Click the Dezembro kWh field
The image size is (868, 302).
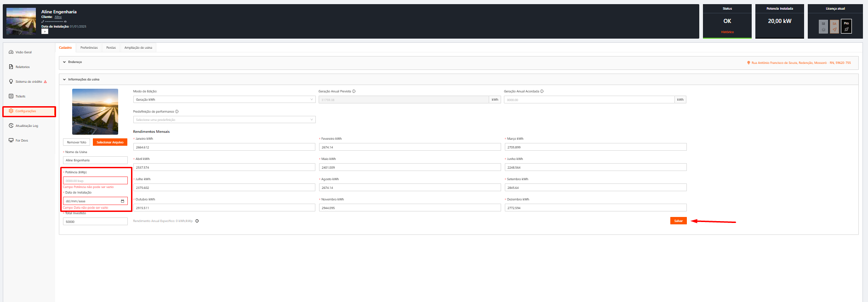596,208
